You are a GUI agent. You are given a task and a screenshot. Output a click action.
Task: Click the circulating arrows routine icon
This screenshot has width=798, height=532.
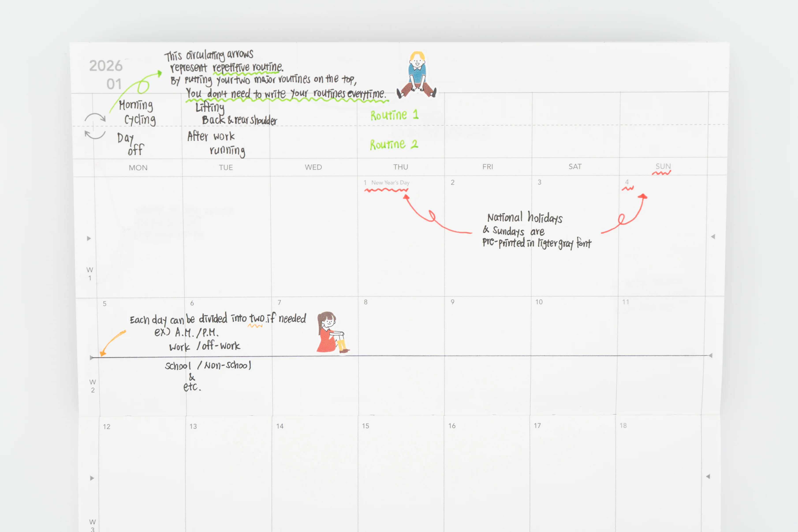[x=95, y=126]
